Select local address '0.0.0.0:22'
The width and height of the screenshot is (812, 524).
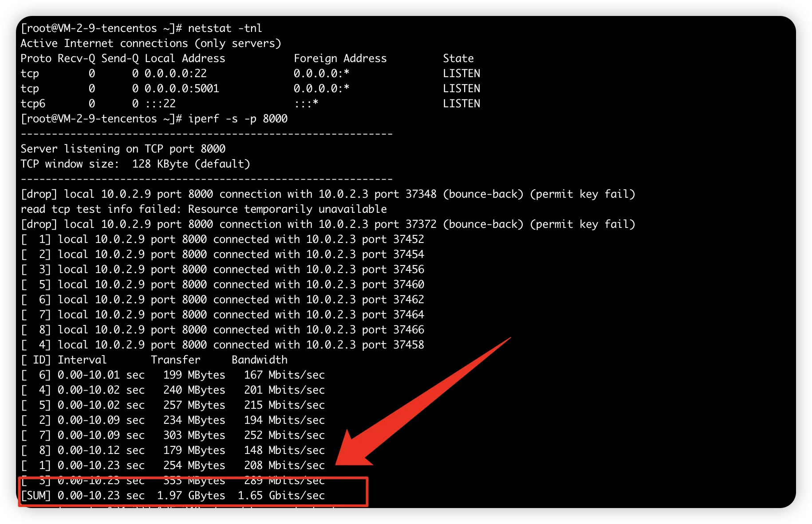tap(176, 74)
